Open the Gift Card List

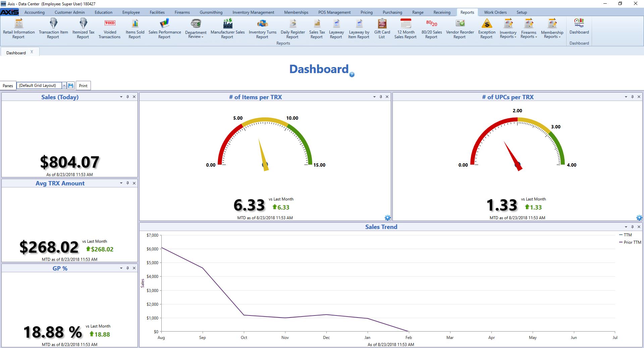382,28
